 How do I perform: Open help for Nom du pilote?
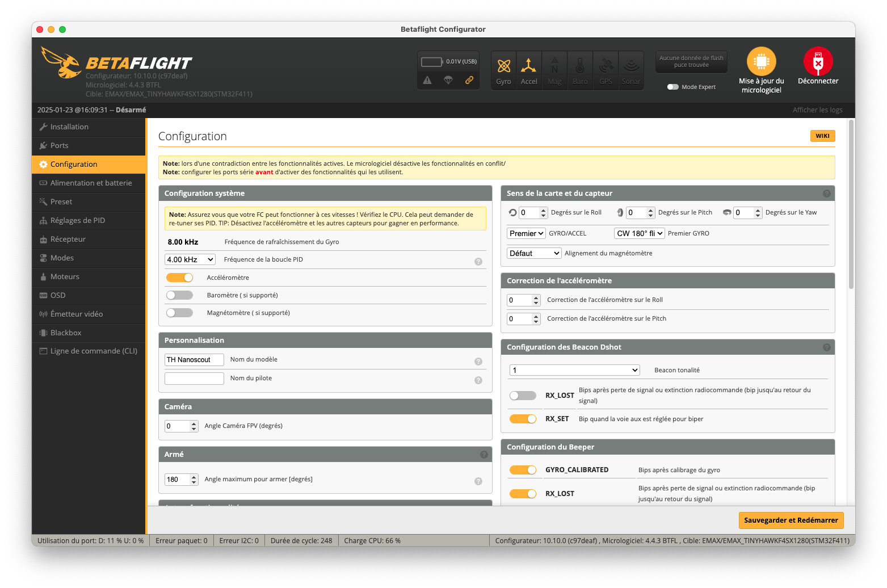point(478,380)
